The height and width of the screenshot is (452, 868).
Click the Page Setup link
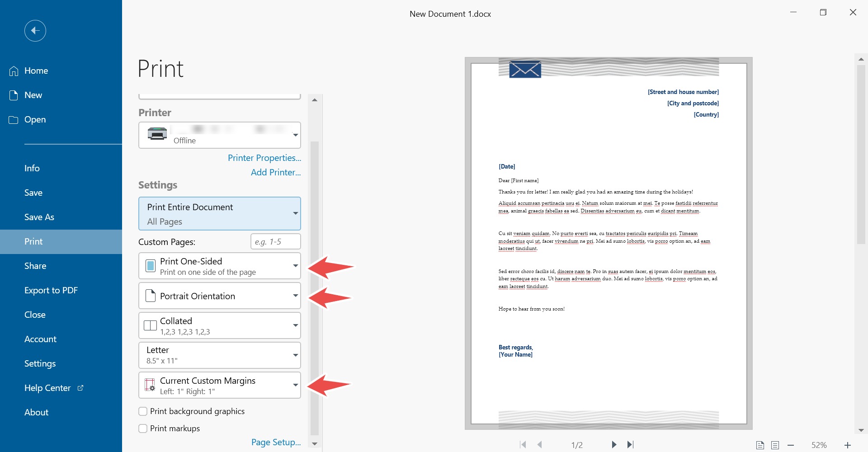click(x=276, y=442)
